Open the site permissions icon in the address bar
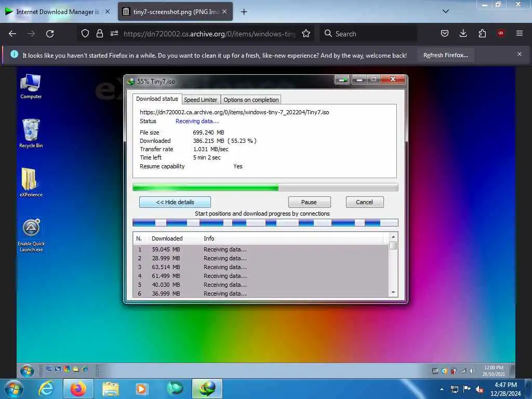 click(x=114, y=33)
